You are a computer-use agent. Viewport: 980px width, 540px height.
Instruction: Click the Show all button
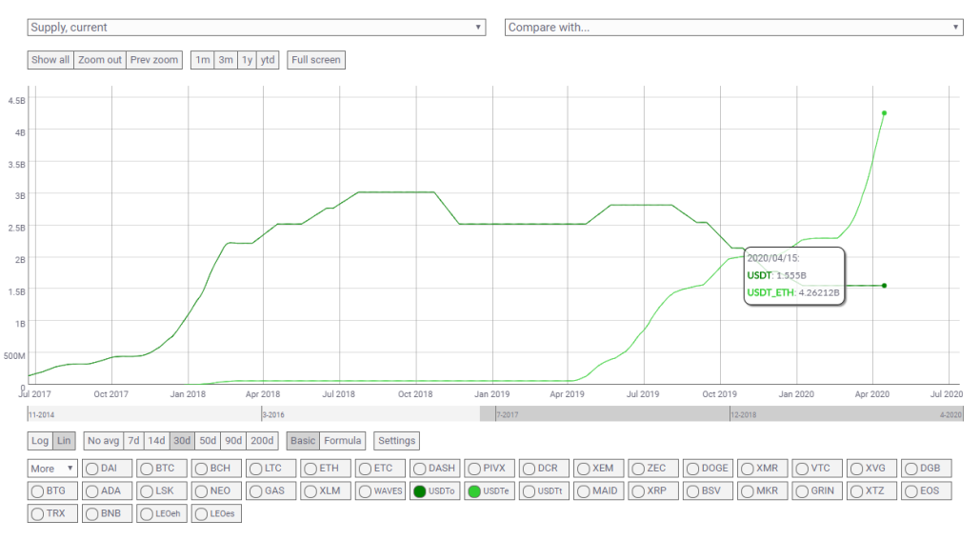tap(50, 60)
